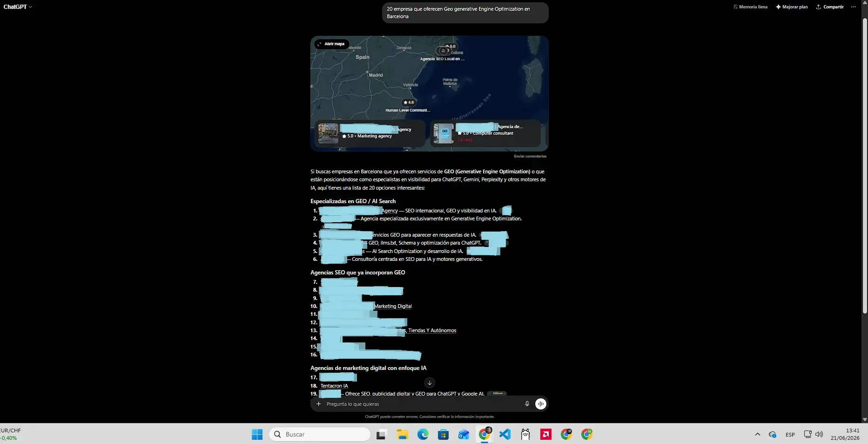
Task: Open the Marketing agency place card
Action: pyautogui.click(x=370, y=133)
